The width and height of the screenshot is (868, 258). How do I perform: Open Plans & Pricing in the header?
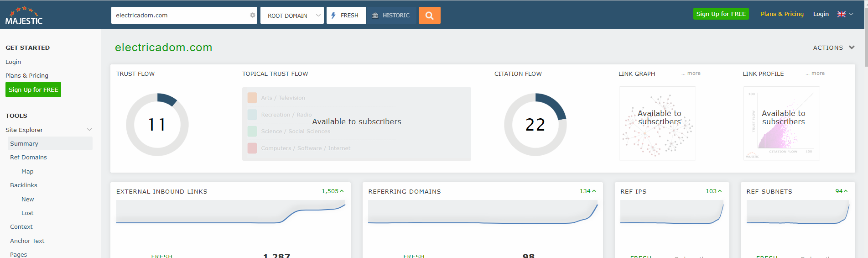tap(782, 14)
